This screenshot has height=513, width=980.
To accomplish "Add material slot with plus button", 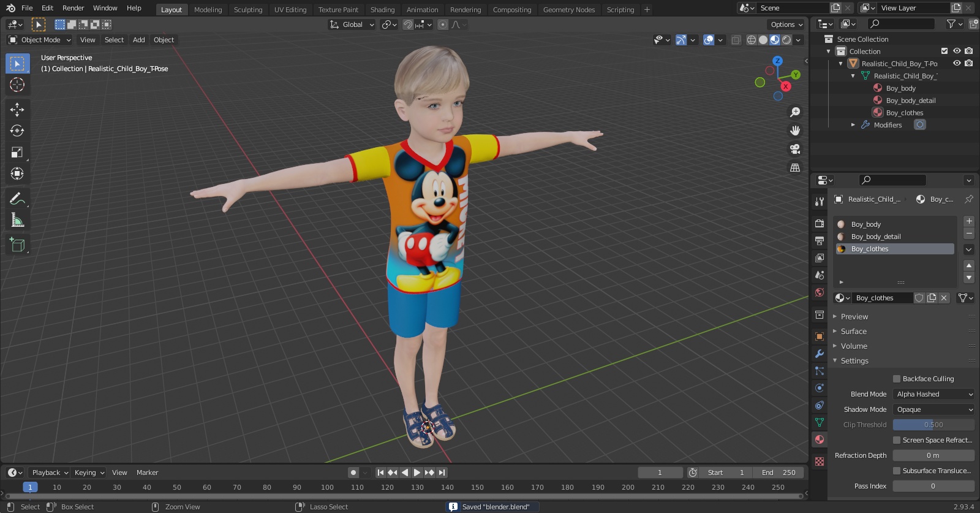I will 969,221.
